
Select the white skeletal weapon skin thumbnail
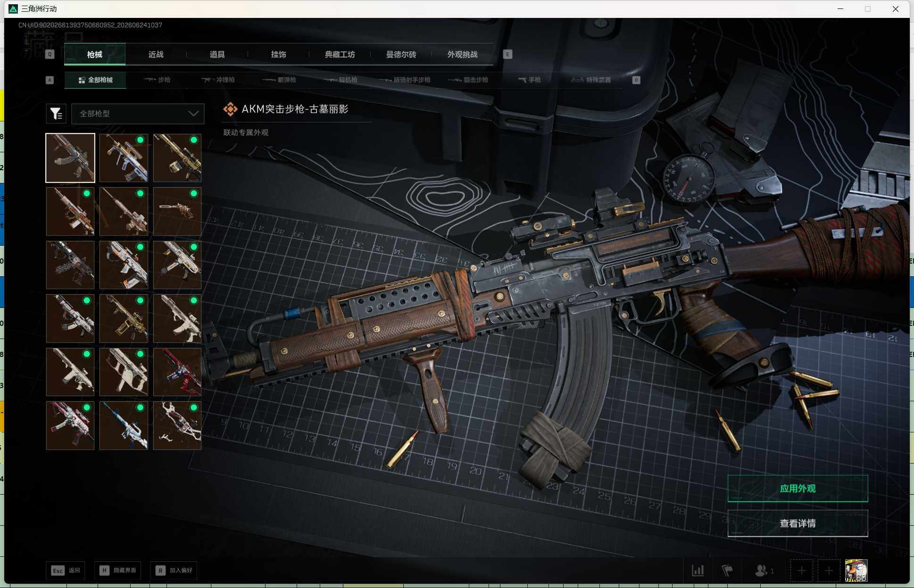177,425
